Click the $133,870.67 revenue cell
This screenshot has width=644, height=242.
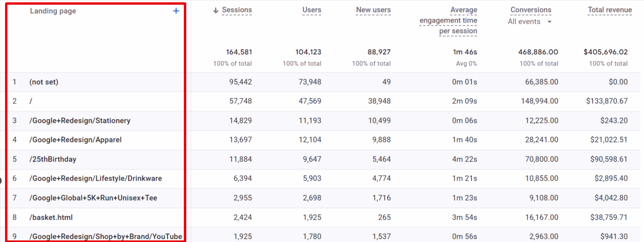[x=606, y=101]
